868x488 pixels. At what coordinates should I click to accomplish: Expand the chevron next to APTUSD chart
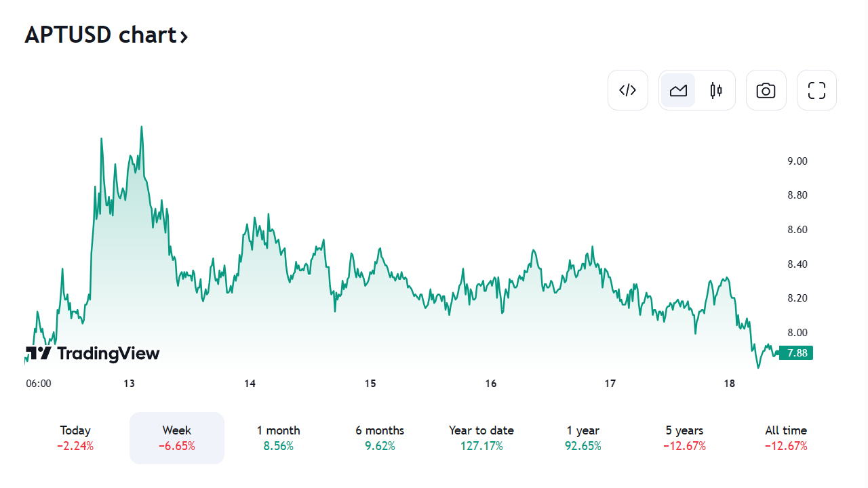(x=184, y=36)
